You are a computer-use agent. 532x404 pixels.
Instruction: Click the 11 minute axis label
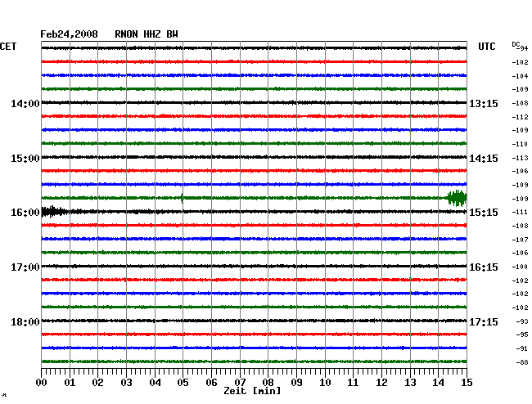[x=354, y=383]
